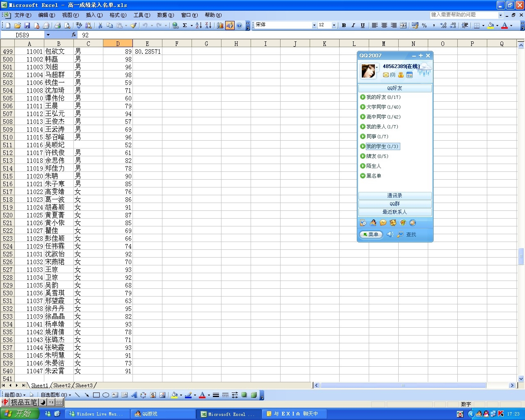Switch to the Sheet2 tab
The image size is (525, 420).
pos(62,386)
